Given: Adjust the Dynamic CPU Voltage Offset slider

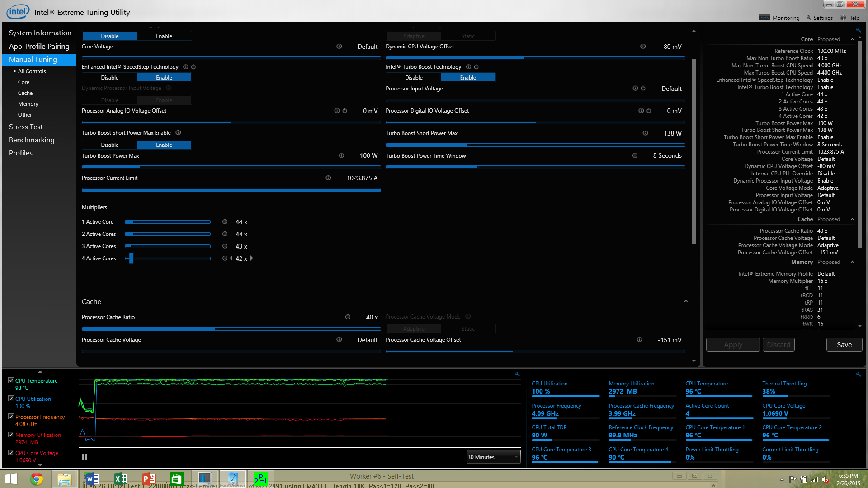Looking at the screenshot, I should pos(535,58).
